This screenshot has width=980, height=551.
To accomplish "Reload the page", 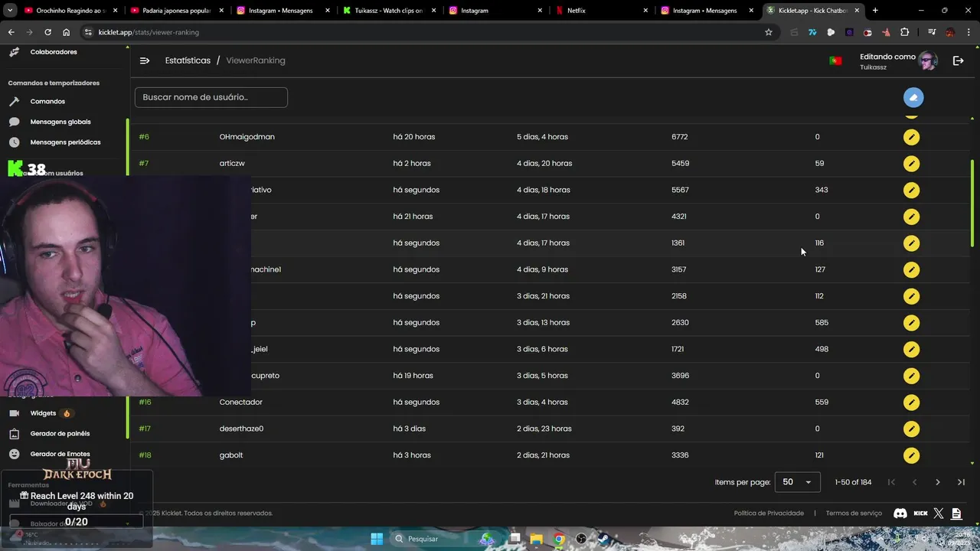I will [47, 32].
